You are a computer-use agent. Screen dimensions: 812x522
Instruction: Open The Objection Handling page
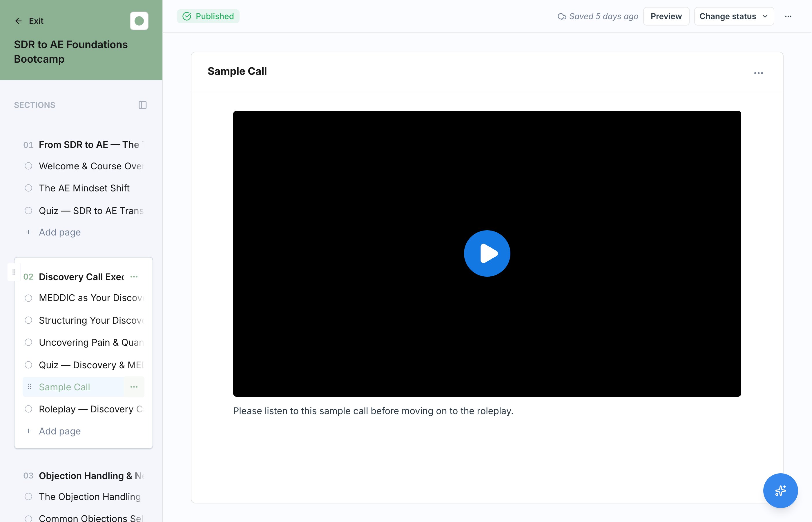click(x=90, y=496)
